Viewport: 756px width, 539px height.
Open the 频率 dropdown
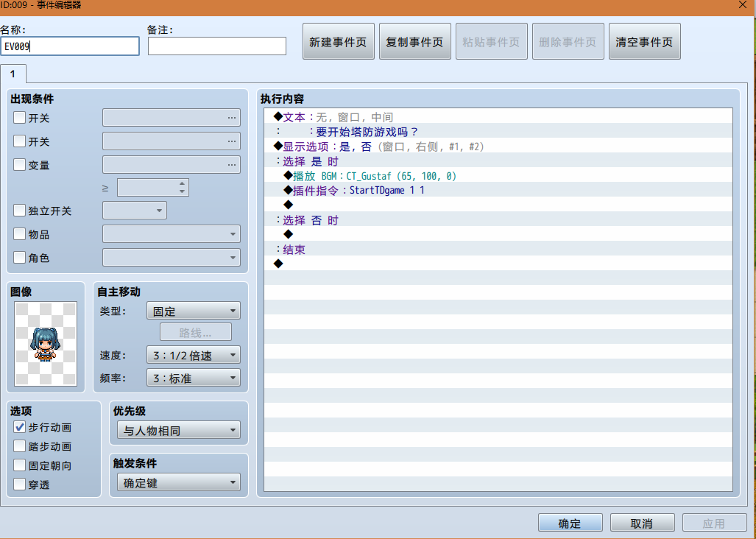click(x=194, y=378)
